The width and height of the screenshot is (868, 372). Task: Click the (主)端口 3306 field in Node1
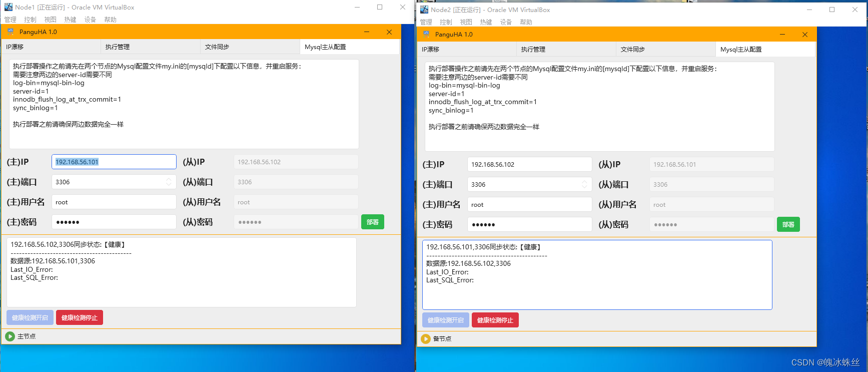tap(114, 182)
